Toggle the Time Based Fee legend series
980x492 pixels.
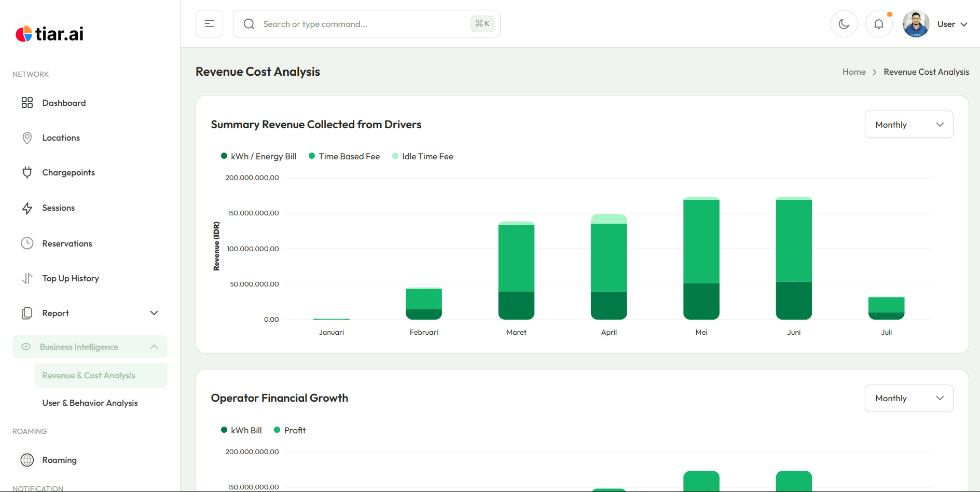[x=344, y=156]
